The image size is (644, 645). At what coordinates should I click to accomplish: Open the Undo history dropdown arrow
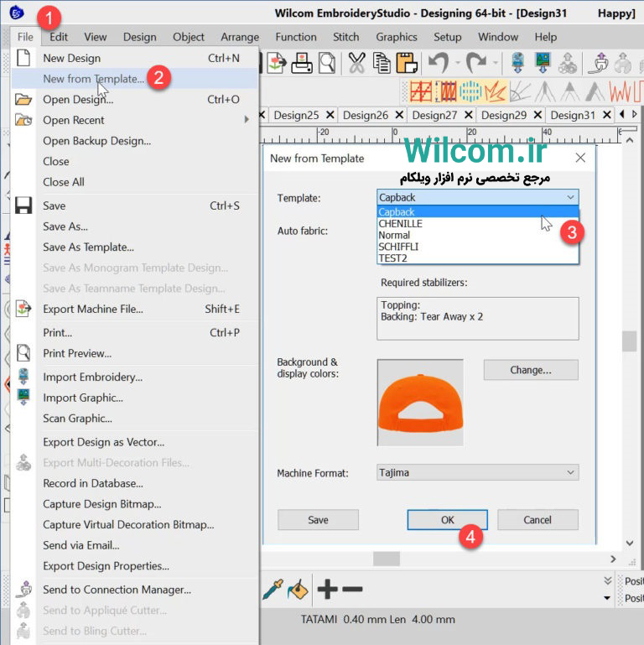coord(458,63)
